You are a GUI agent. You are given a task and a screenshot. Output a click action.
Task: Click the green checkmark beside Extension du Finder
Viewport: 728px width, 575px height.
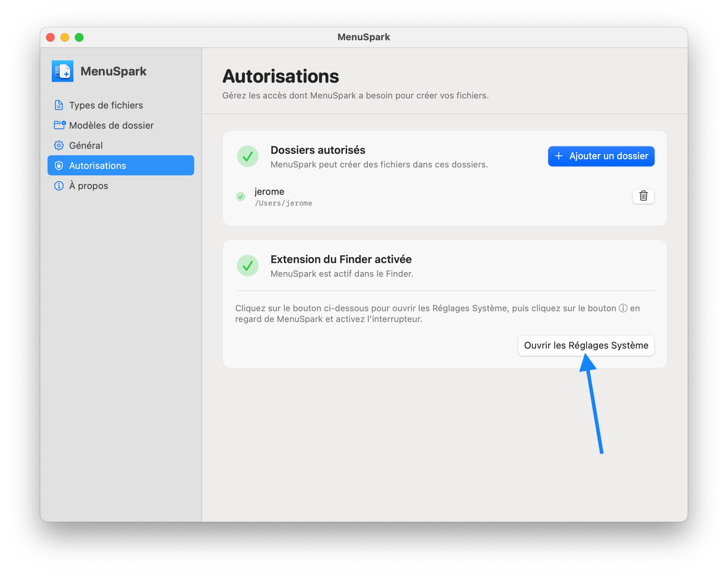[x=247, y=266]
